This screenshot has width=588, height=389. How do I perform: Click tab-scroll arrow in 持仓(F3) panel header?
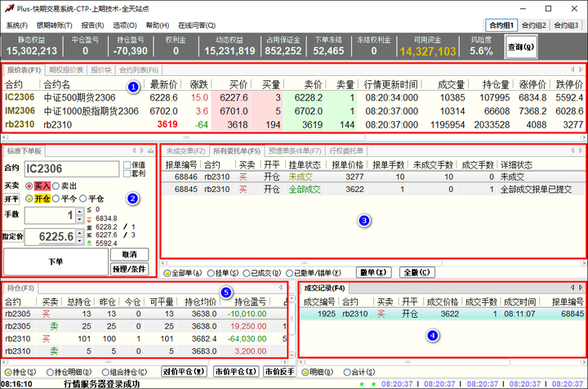(x=280, y=288)
